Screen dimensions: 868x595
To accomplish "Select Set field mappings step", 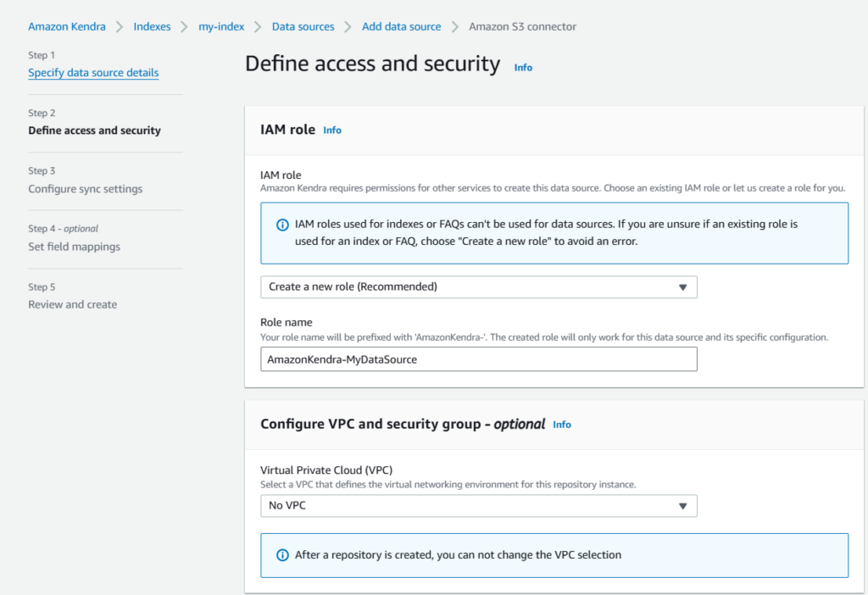I will pyautogui.click(x=74, y=247).
